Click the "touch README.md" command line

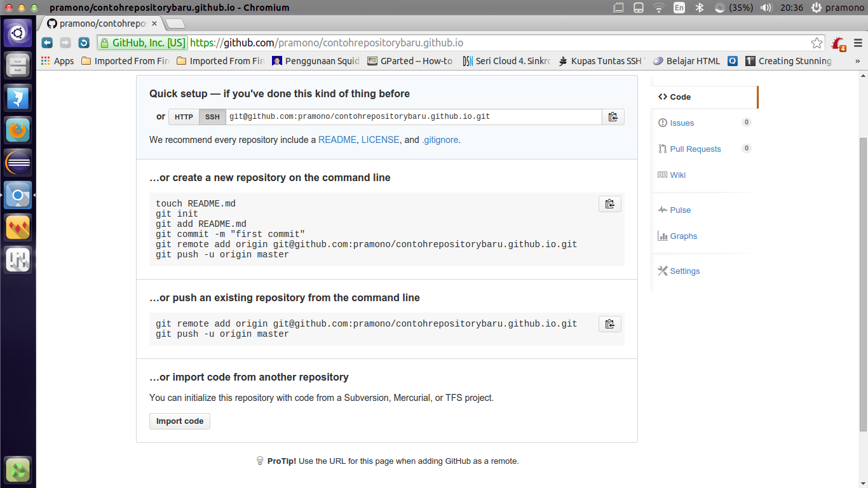[196, 204]
